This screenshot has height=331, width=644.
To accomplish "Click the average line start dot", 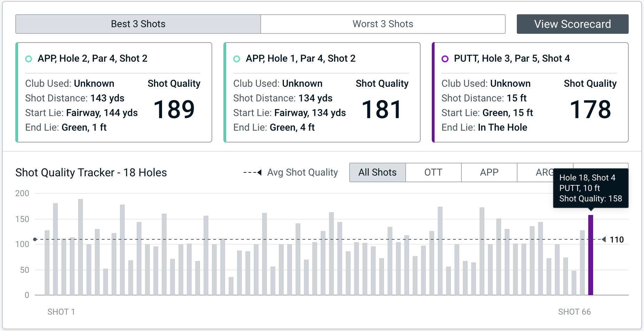I will tap(35, 239).
